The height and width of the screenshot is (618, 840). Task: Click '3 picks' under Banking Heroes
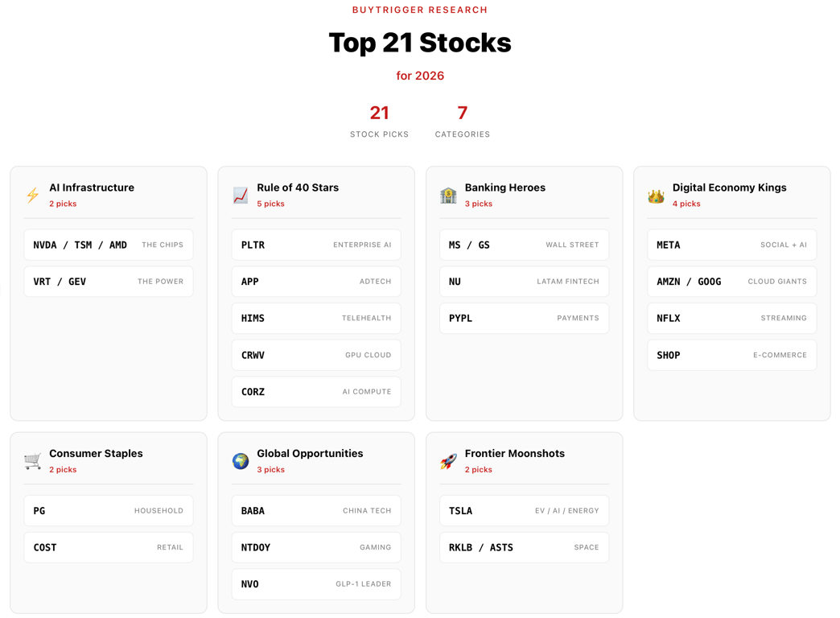pyautogui.click(x=479, y=204)
